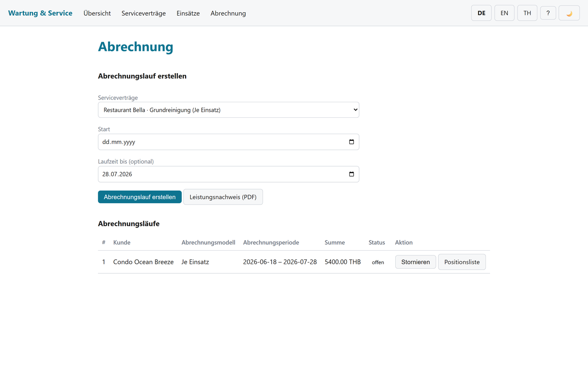The width and height of the screenshot is (588, 368).
Task: Expand the Serviceverträge dropdown
Action: [x=228, y=110]
